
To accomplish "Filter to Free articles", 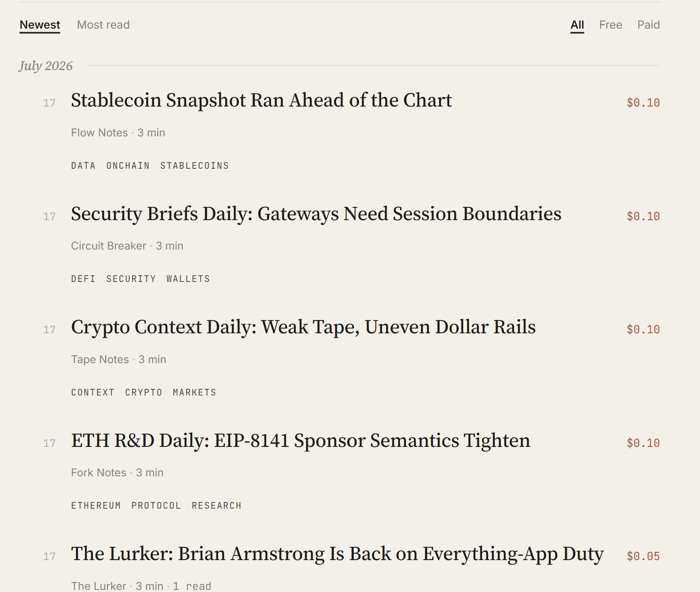I will (610, 25).
